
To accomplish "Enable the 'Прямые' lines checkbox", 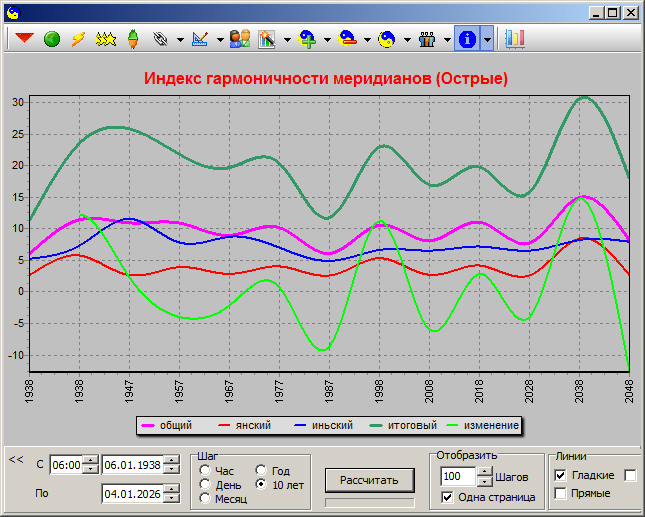I will 560,493.
